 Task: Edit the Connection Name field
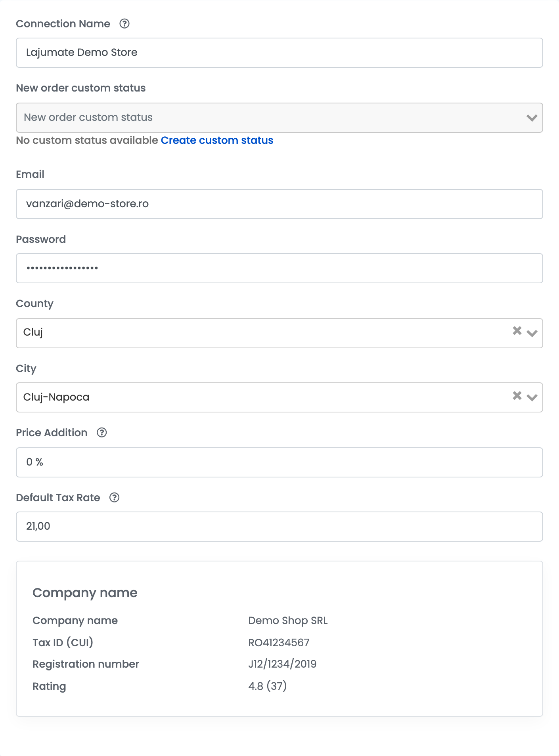coord(279,53)
